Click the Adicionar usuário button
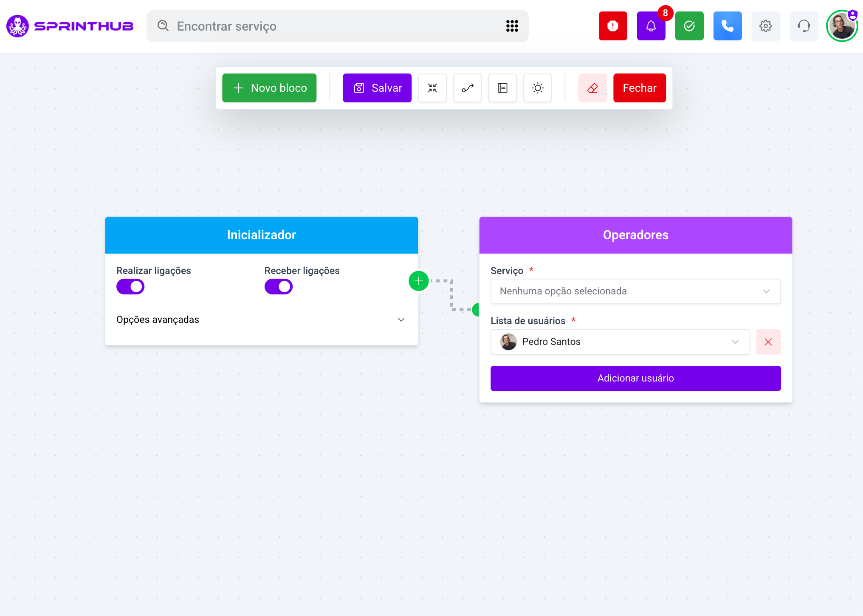Viewport: 863px width, 616px height. pyautogui.click(x=635, y=378)
